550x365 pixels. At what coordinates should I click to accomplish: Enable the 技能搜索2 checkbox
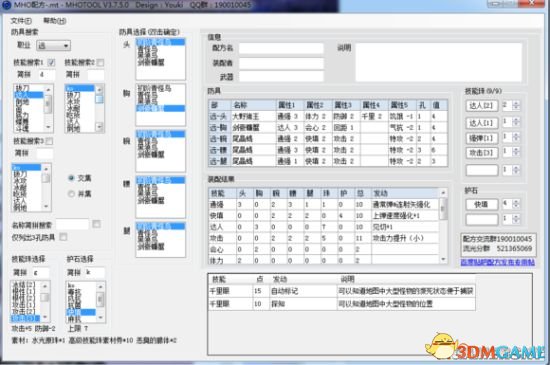coord(100,62)
